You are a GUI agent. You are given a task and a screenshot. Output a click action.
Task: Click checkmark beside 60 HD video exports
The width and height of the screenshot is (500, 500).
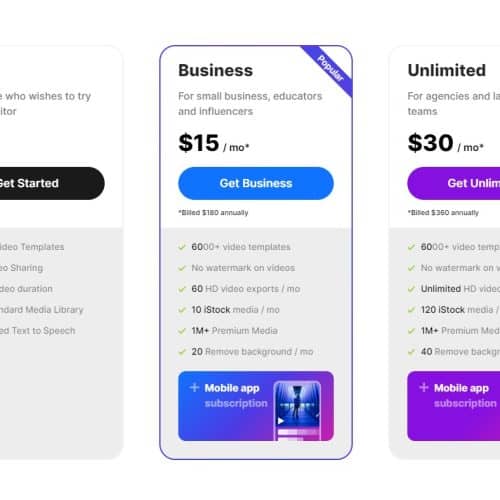(182, 289)
